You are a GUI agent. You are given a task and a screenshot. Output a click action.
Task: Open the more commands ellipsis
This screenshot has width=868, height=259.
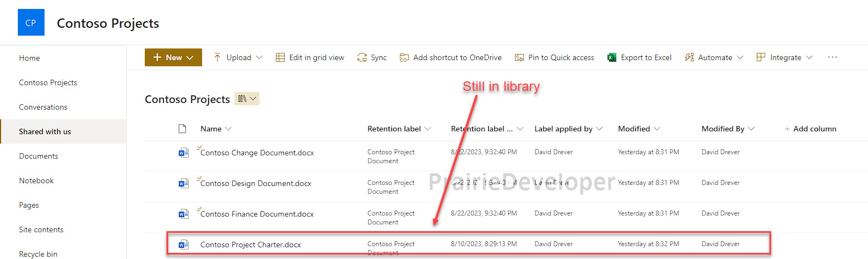[832, 57]
